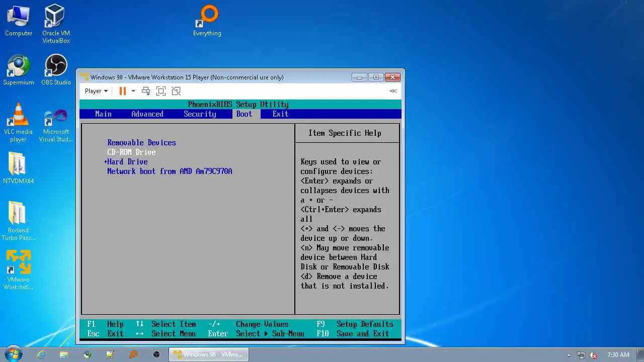
Task: Enter full screen mode in VMware Player
Action: coord(161,91)
